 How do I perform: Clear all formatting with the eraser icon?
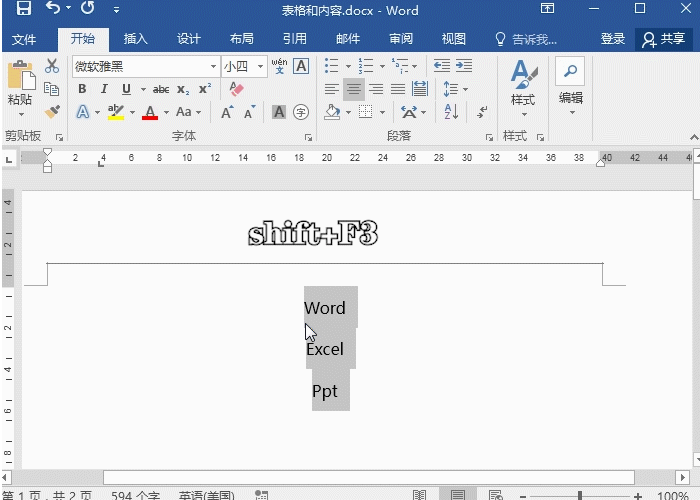[236, 89]
